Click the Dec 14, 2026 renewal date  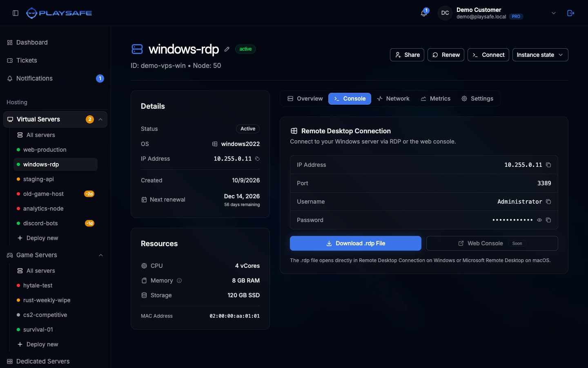(x=242, y=196)
